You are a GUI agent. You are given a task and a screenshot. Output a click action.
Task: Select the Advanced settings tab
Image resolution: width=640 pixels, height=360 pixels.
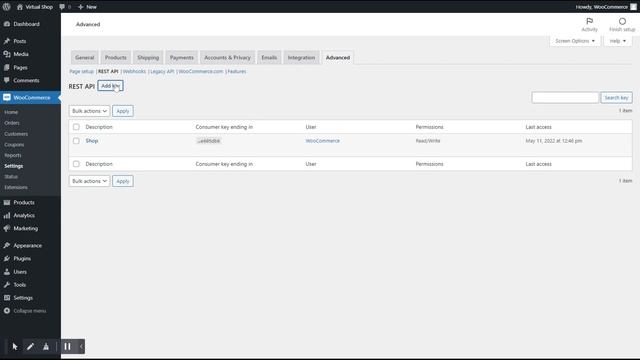(x=338, y=58)
